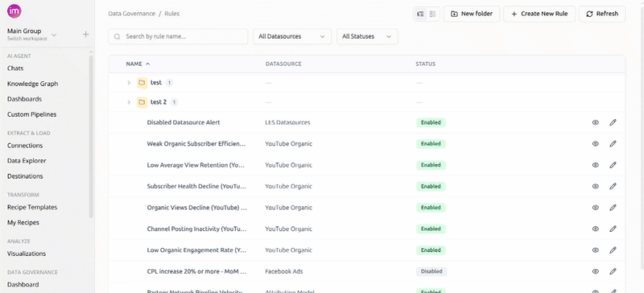Open Knowledge Graph in sidebar

click(x=32, y=84)
